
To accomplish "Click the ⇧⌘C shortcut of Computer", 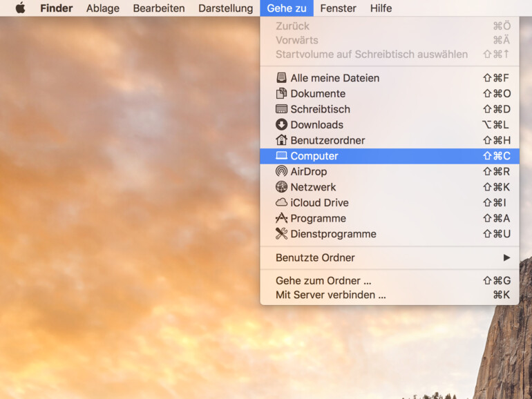I will coord(497,156).
